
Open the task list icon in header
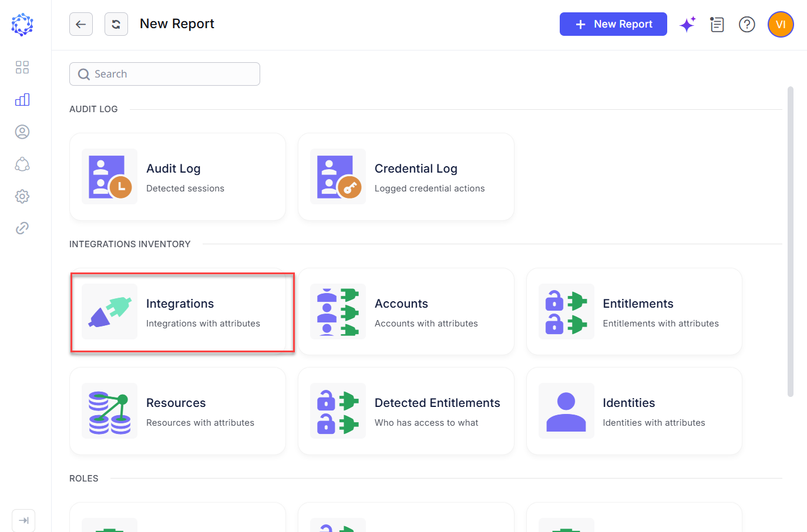click(717, 24)
